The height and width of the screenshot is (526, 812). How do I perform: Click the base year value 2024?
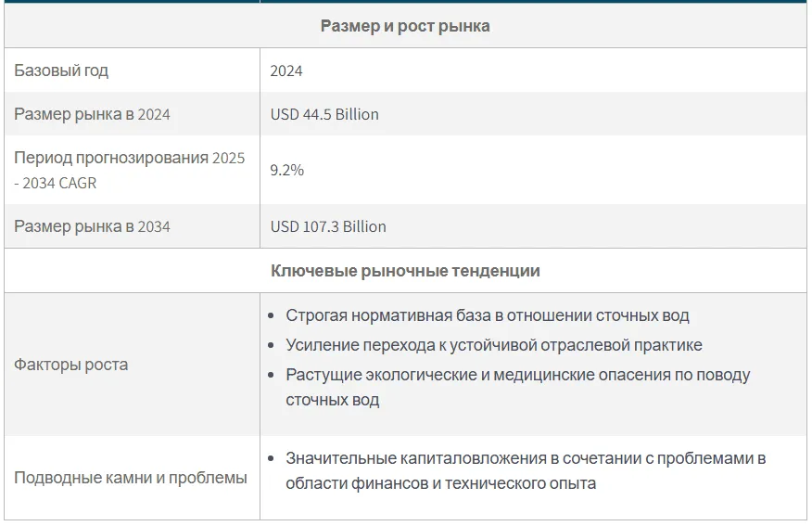click(x=285, y=71)
